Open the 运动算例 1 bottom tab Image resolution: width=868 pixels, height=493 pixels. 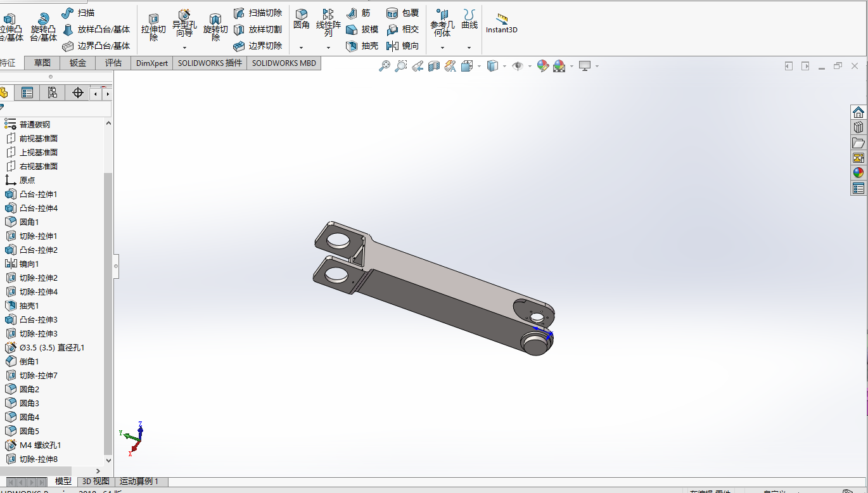[139, 482]
